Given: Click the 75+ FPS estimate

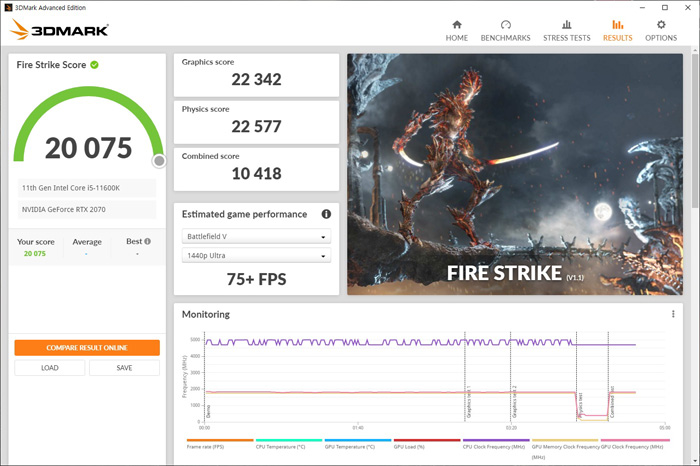Looking at the screenshot, I should click(x=256, y=279).
